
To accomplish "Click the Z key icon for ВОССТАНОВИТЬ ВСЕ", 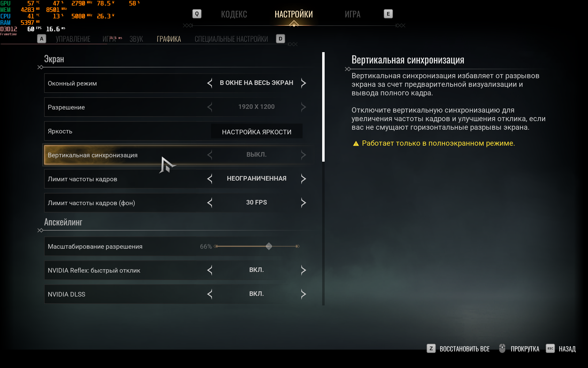I will [431, 348].
